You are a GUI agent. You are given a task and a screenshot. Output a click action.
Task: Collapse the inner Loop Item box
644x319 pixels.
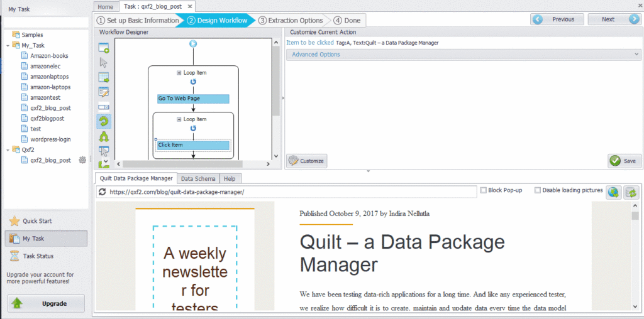[x=179, y=119]
